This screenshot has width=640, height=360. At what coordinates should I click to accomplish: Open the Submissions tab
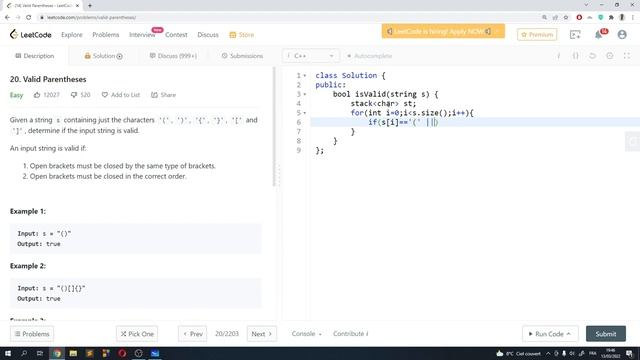[242, 56]
